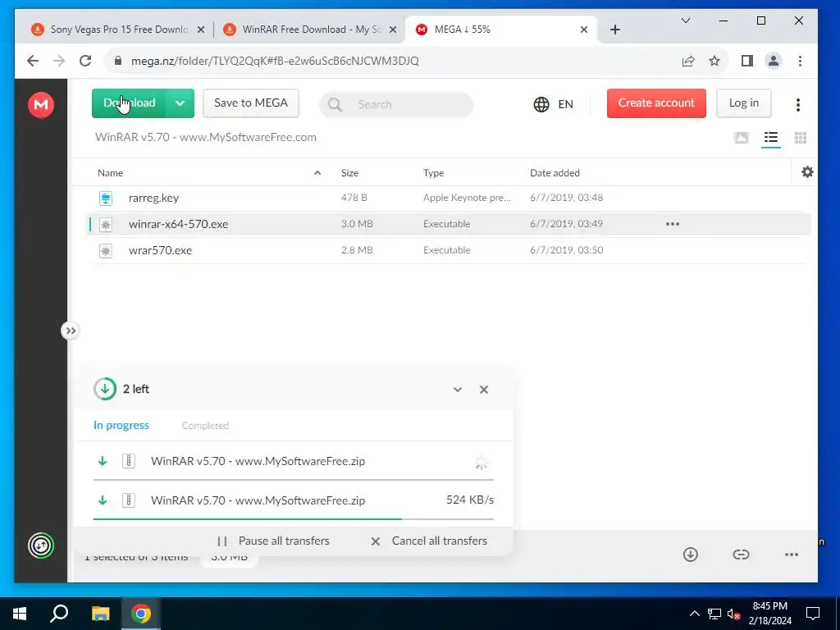Click Log in button
The width and height of the screenshot is (840, 630).
[743, 103]
